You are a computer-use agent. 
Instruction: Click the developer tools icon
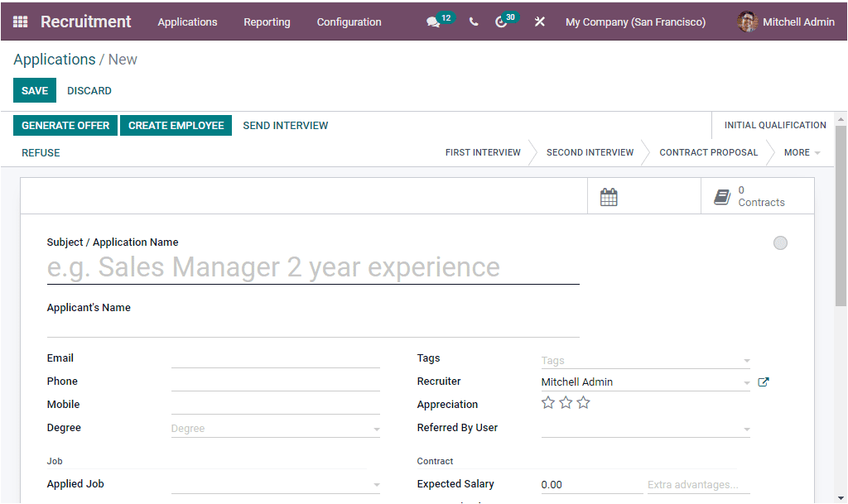[x=539, y=22]
